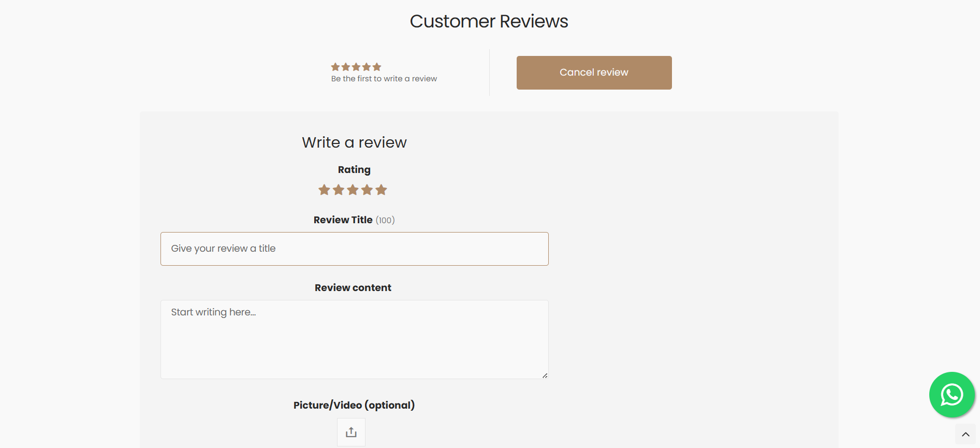
Task: Click the summary stars above 'Be the first'
Action: (356, 67)
